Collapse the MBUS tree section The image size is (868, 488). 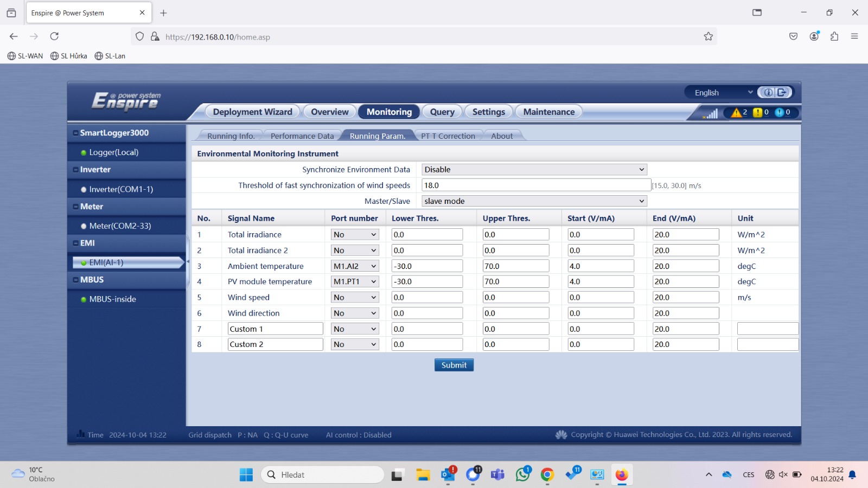[75, 280]
